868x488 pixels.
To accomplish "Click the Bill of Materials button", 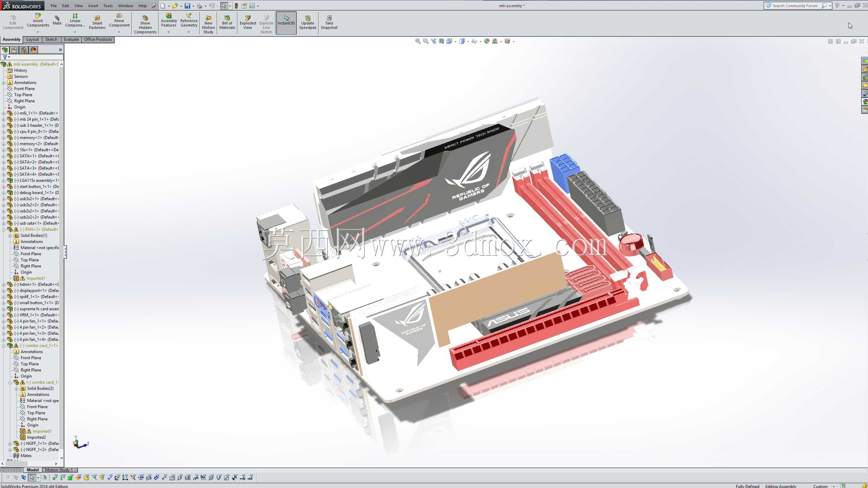I will [227, 23].
